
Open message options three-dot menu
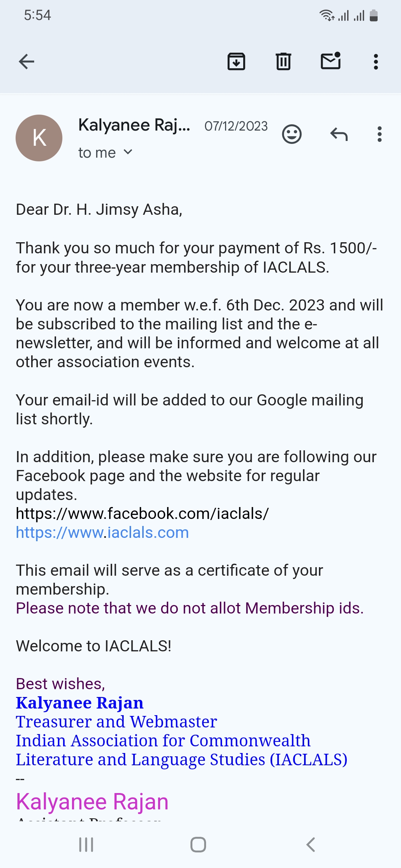(379, 134)
